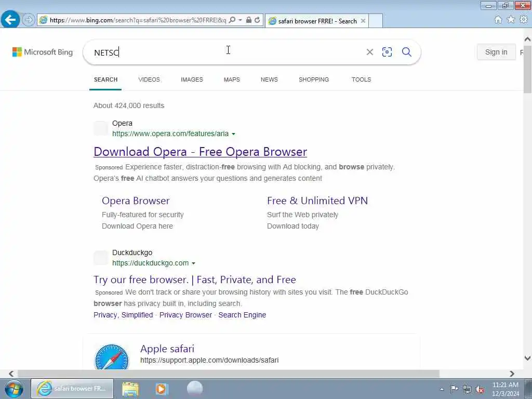Click the Apple Safari compass thumbnail
This screenshot has height=399, width=532.
pos(112,356)
